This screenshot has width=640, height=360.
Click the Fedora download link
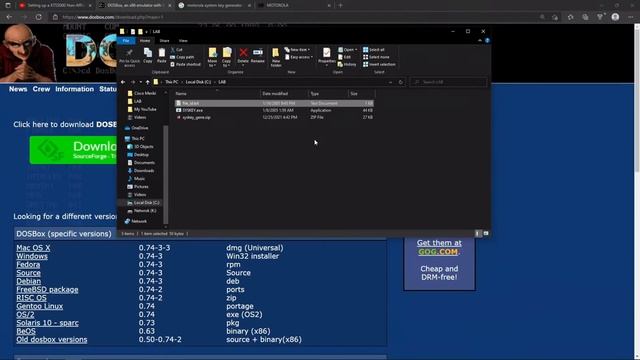coord(28,264)
